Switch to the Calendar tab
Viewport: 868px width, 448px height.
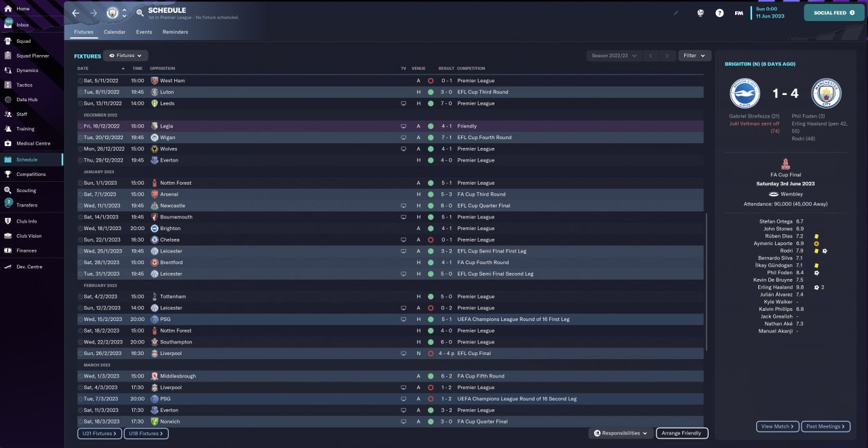(x=115, y=32)
